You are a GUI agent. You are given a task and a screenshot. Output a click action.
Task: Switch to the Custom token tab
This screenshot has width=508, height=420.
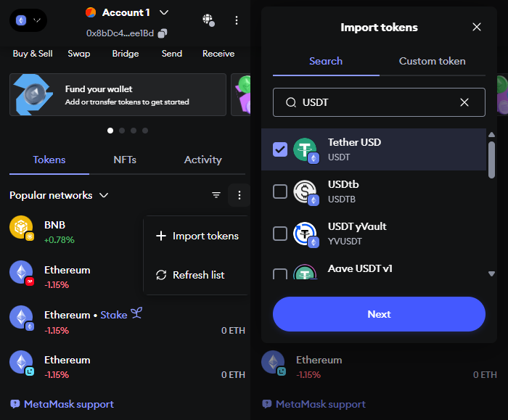pyautogui.click(x=433, y=61)
